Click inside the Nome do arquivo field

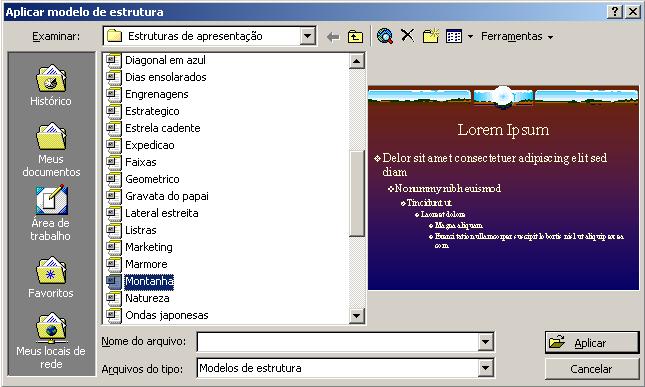click(x=338, y=342)
